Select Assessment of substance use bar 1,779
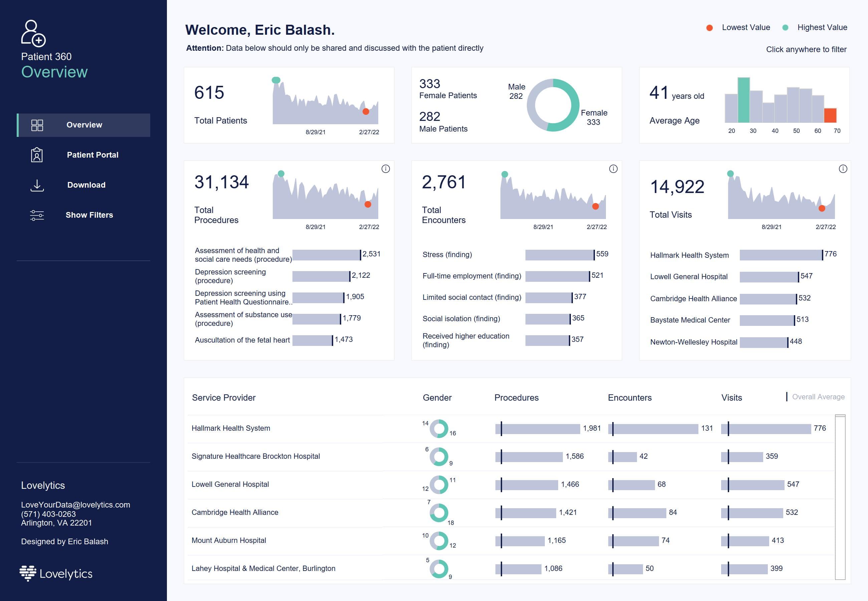The height and width of the screenshot is (601, 868). [316, 319]
